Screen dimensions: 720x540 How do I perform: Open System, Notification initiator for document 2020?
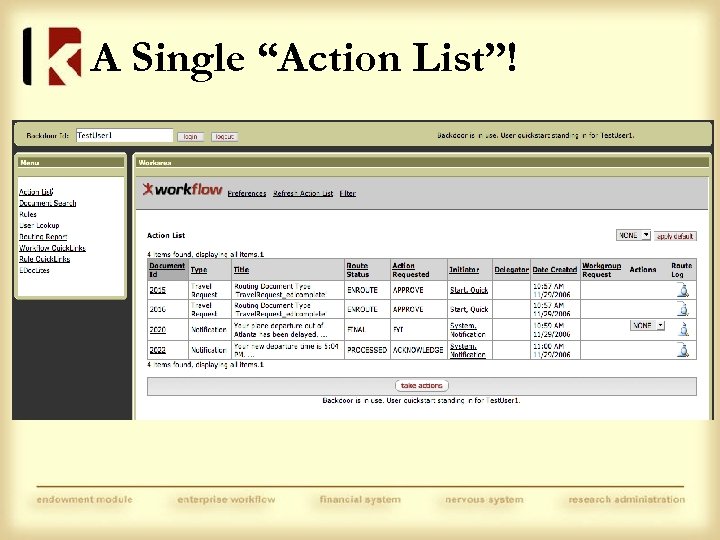point(467,330)
